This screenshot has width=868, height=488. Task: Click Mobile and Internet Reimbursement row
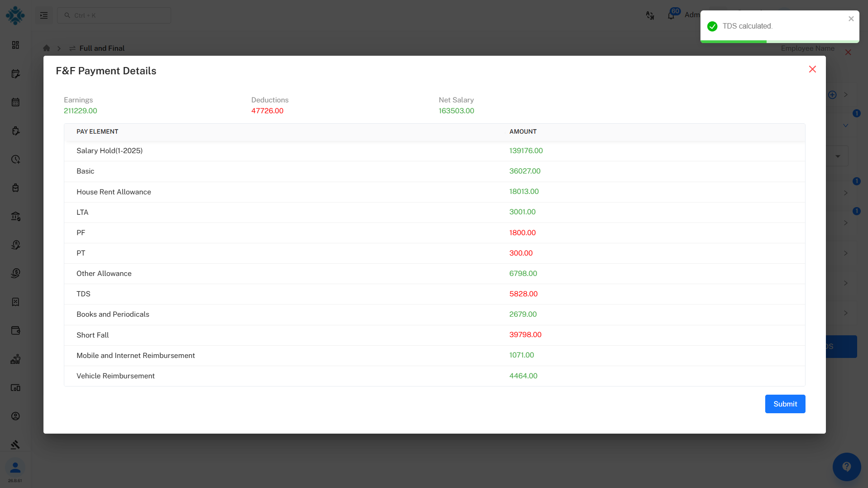pyautogui.click(x=434, y=356)
